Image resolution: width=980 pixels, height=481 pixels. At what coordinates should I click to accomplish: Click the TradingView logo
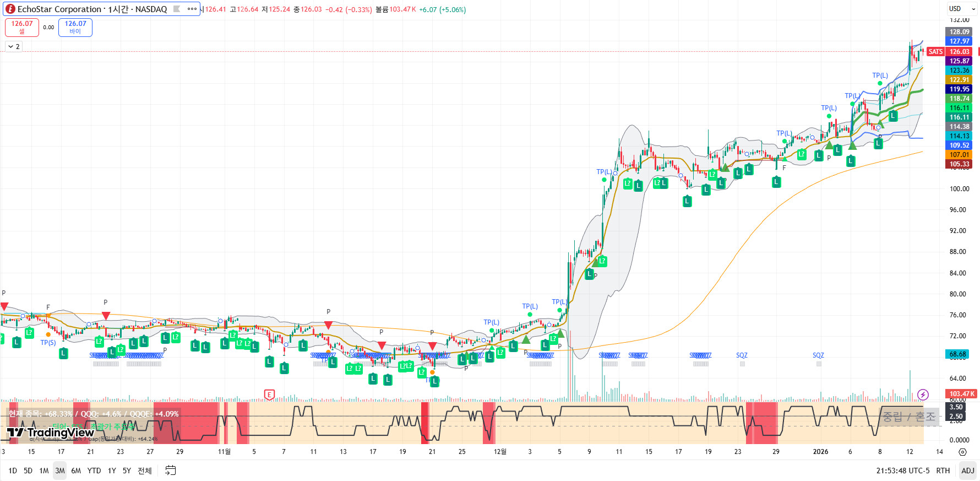[51, 433]
